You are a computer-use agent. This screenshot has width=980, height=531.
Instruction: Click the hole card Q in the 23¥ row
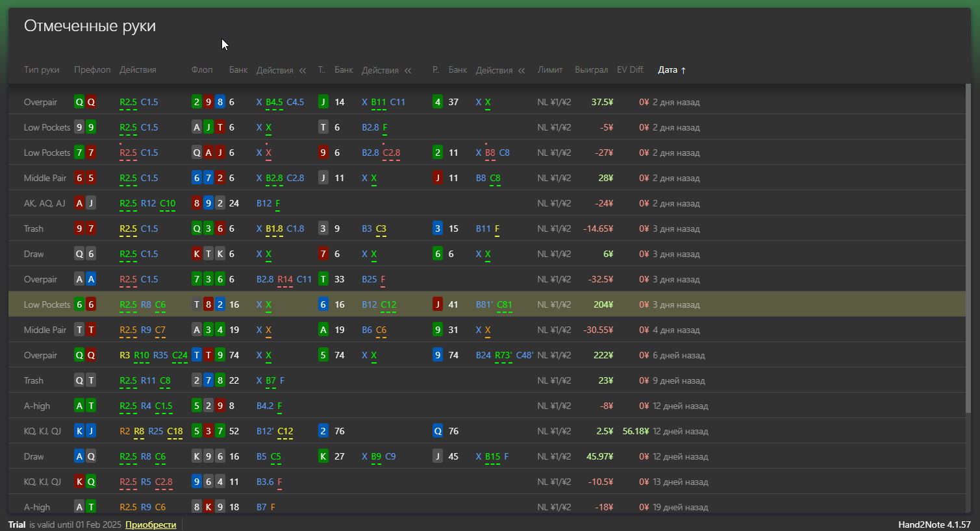coord(79,380)
